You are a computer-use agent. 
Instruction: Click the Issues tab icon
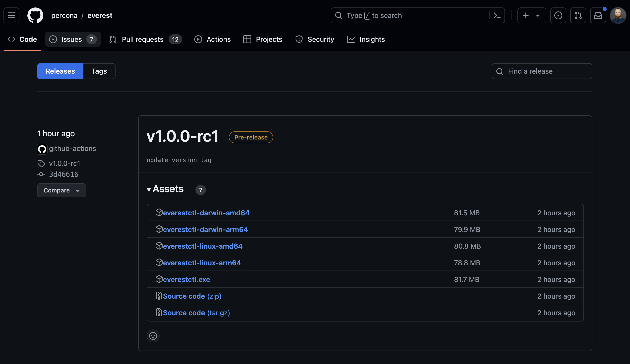pyautogui.click(x=53, y=39)
